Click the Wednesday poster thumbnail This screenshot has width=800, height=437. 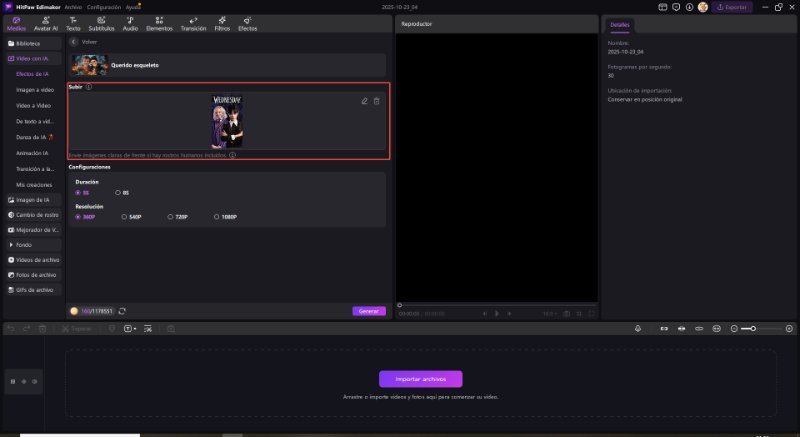tap(227, 122)
